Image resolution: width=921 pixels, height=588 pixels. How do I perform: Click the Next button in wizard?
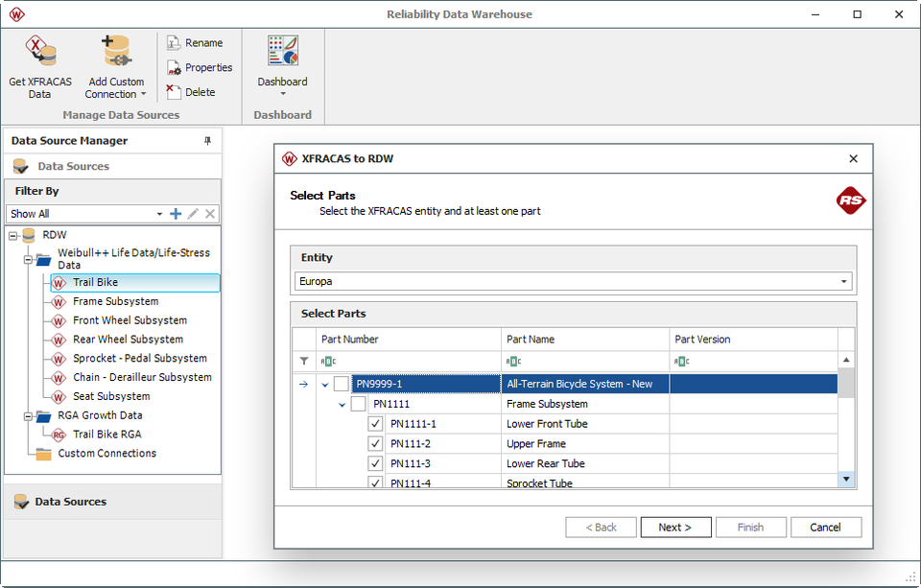[x=675, y=528]
